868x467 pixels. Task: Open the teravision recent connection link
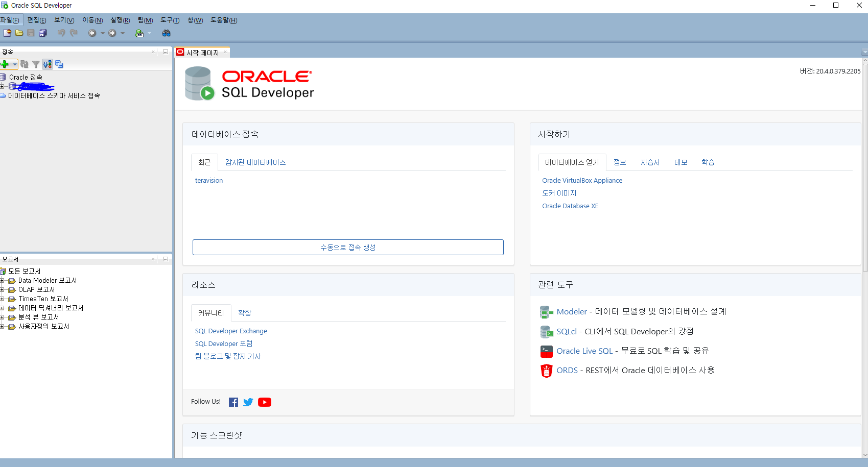(x=209, y=181)
